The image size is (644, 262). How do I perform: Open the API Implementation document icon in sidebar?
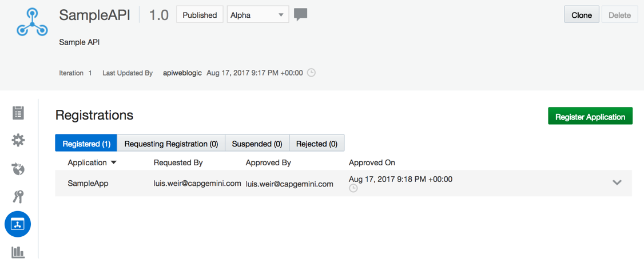click(x=18, y=113)
